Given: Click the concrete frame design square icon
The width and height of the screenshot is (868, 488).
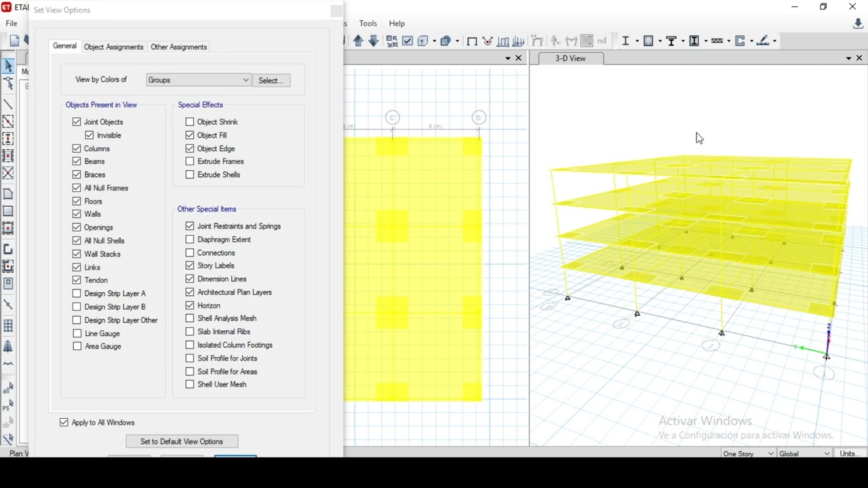Looking at the screenshot, I should [648, 41].
